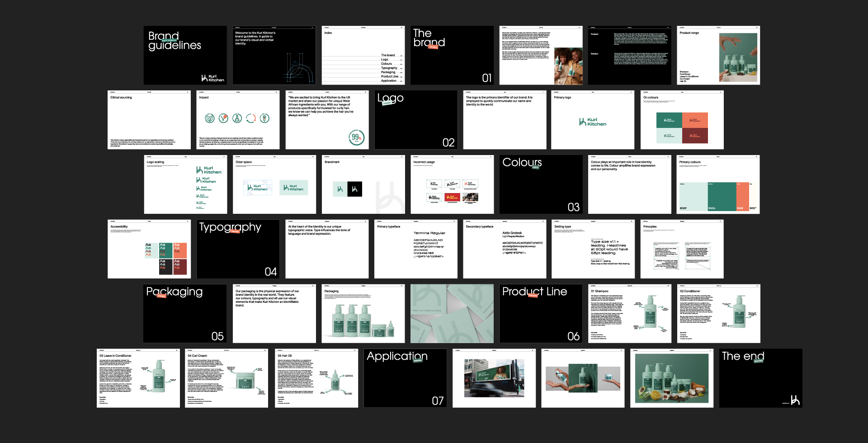Open the "04 Curl Cream" slide
This screenshot has height=443, width=868.
click(x=227, y=378)
